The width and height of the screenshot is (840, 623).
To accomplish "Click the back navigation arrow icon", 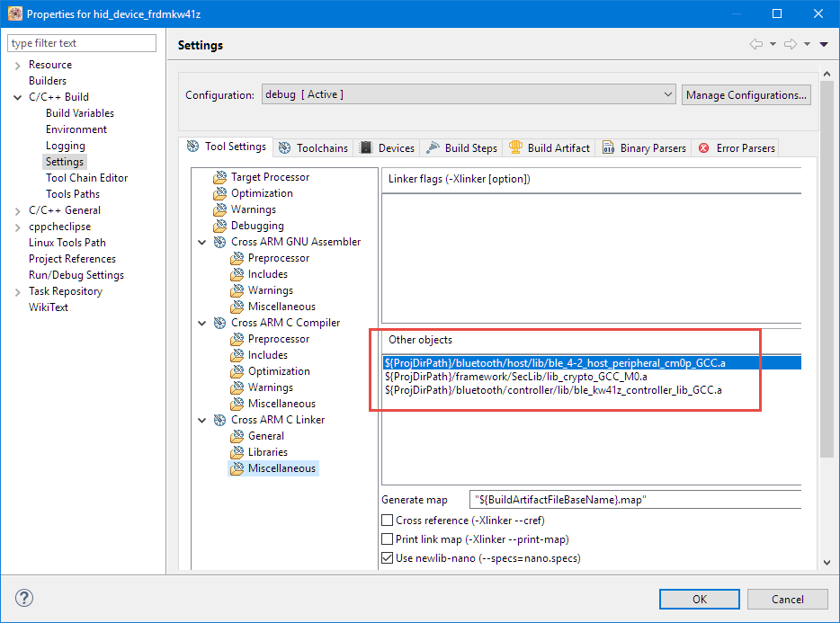I will click(x=756, y=45).
